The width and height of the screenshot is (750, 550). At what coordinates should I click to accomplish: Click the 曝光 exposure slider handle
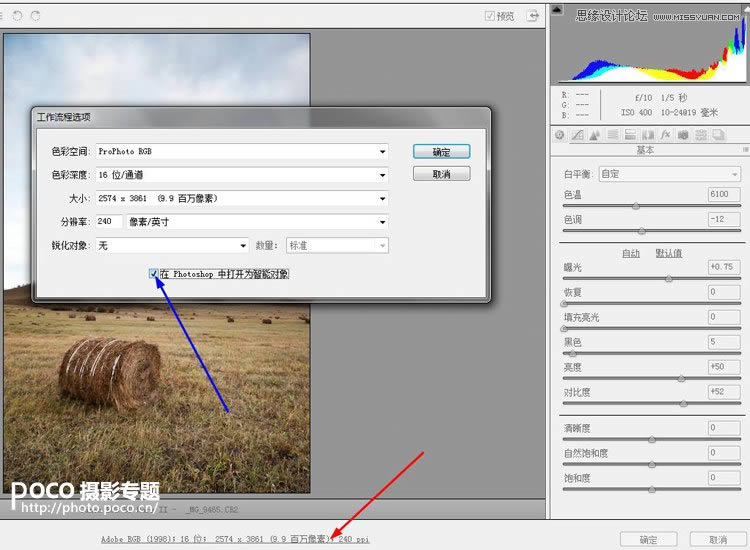pos(668,279)
